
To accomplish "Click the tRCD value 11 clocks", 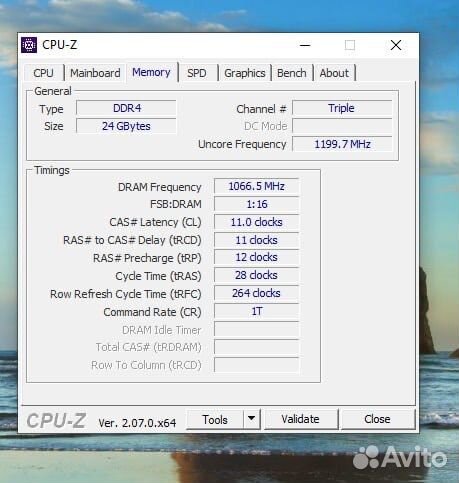I will click(256, 240).
